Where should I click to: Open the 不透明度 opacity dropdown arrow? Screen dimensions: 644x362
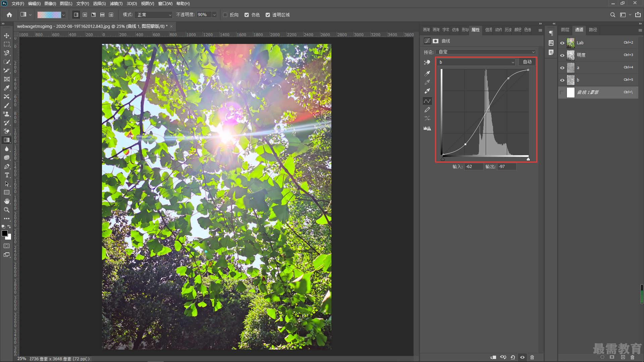click(x=214, y=15)
